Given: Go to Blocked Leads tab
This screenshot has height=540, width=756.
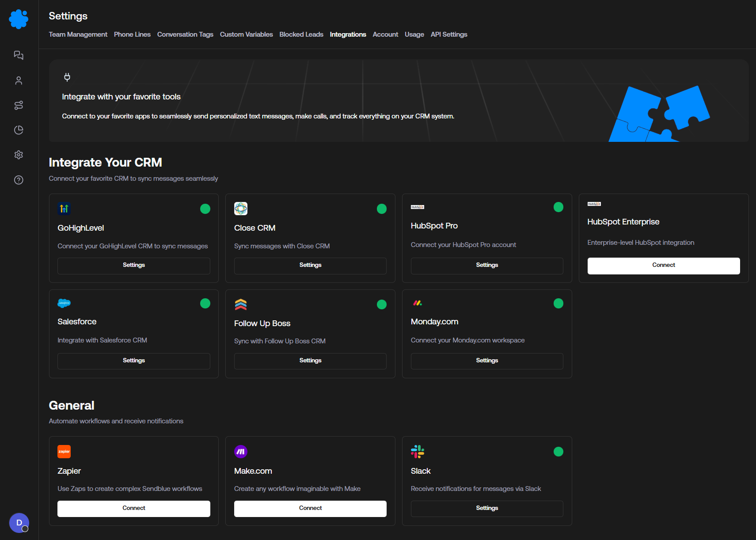Looking at the screenshot, I should (301, 34).
